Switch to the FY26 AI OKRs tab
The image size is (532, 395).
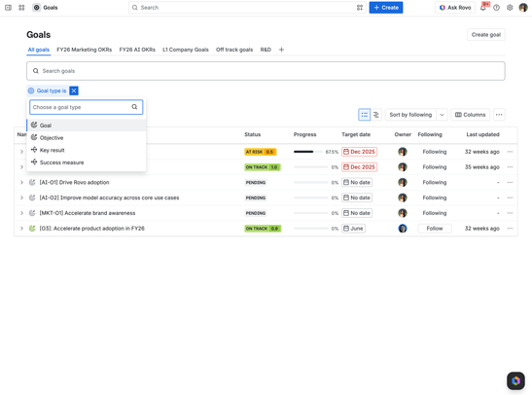coord(137,50)
